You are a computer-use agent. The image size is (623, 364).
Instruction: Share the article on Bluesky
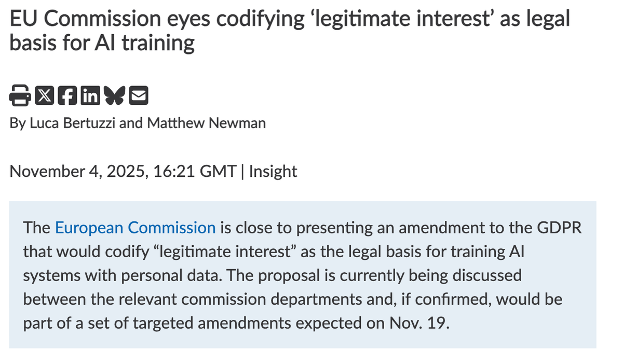[x=115, y=95]
